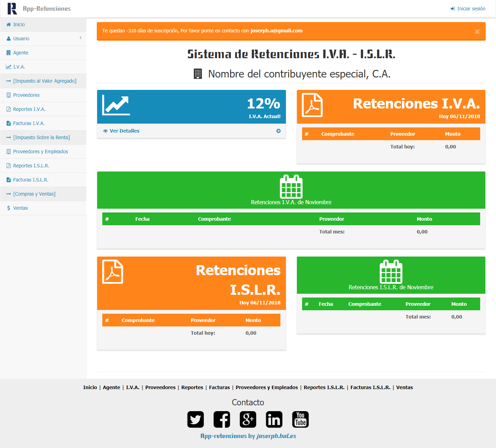
Task: Expand the Usuario sidebar menu
Action: click(x=43, y=39)
